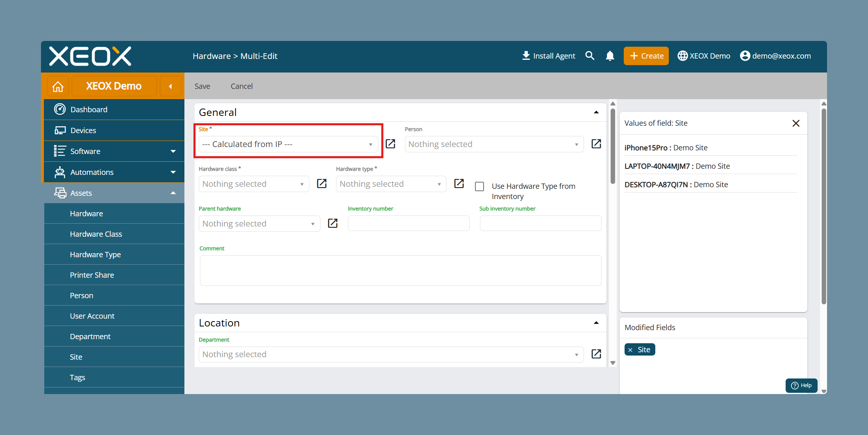This screenshot has width=868, height=435.
Task: Click the Devices monitor icon
Action: click(60, 130)
